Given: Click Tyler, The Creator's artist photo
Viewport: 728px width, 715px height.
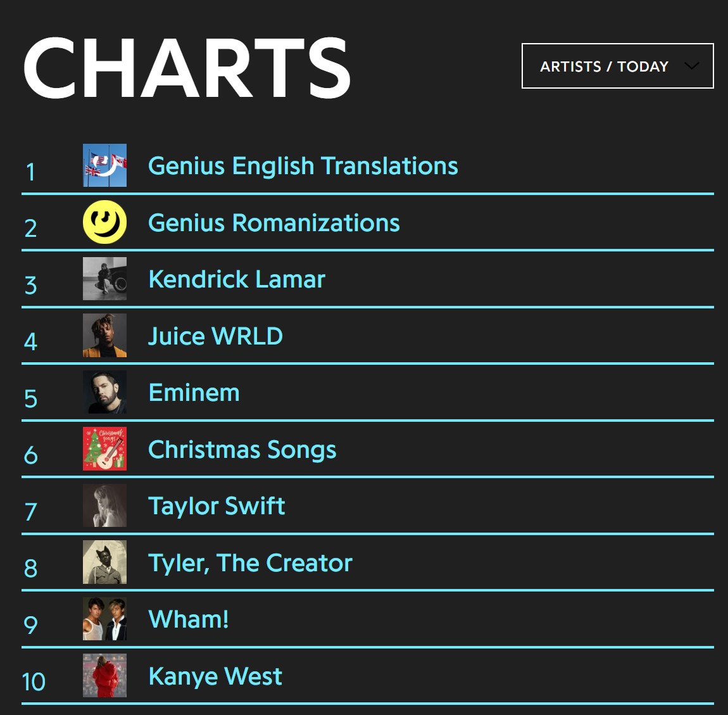Looking at the screenshot, I should tap(104, 562).
